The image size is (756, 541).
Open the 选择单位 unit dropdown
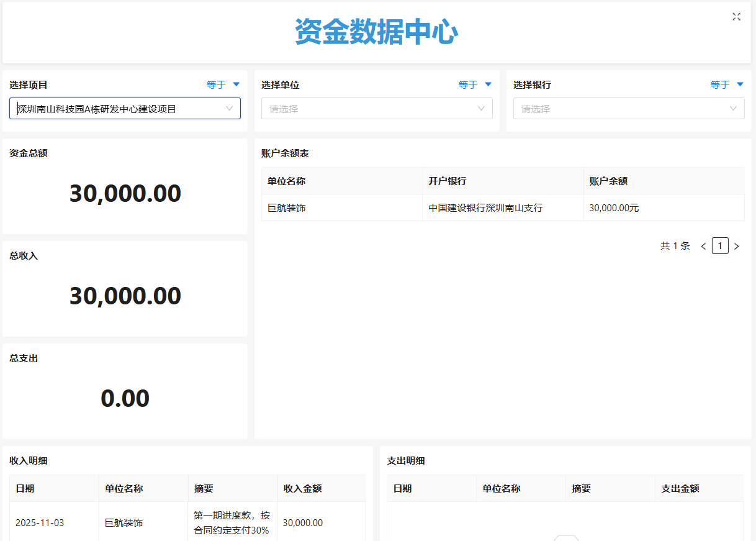[x=377, y=109]
